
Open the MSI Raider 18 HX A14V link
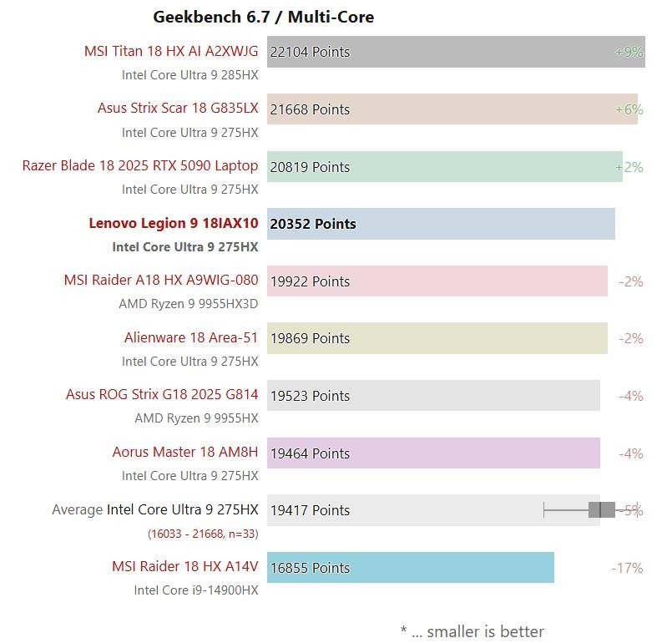[185, 566]
